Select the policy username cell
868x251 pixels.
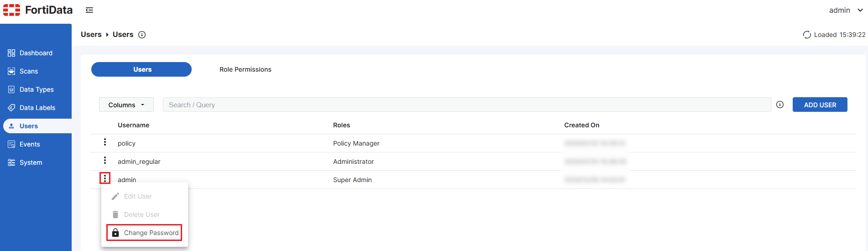click(126, 143)
